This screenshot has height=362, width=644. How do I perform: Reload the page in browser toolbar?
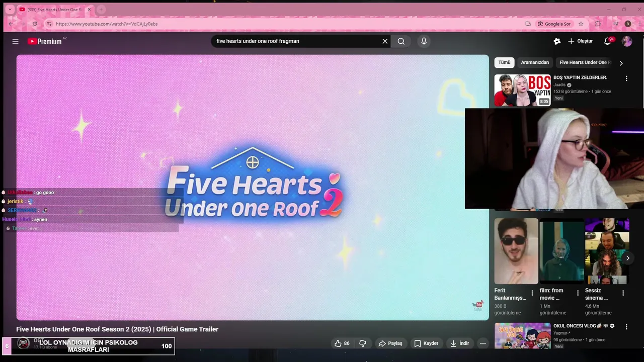tap(35, 24)
